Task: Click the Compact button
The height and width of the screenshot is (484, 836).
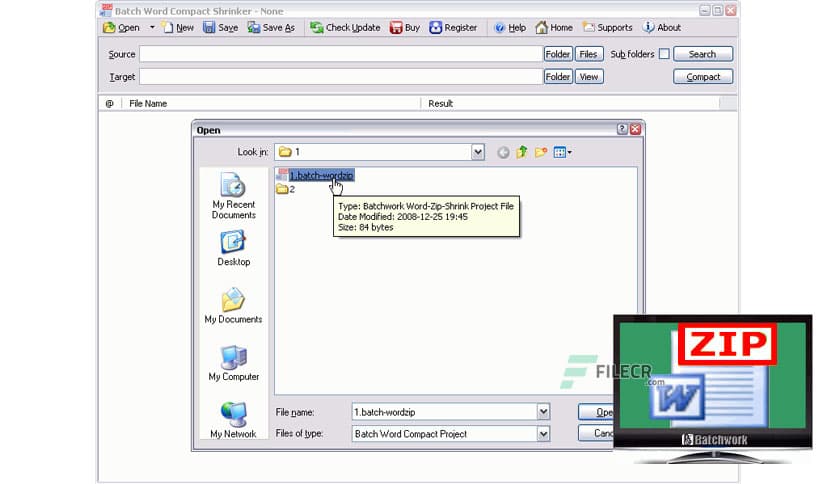Action: tap(703, 77)
